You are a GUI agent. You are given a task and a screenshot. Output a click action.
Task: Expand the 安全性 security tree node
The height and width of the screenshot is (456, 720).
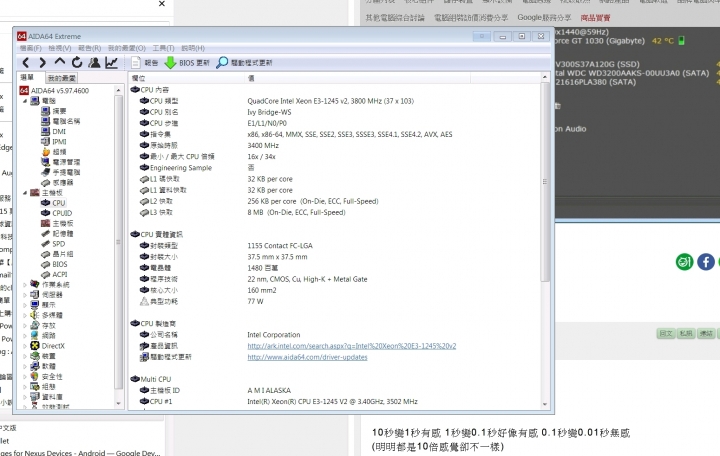click(x=25, y=377)
